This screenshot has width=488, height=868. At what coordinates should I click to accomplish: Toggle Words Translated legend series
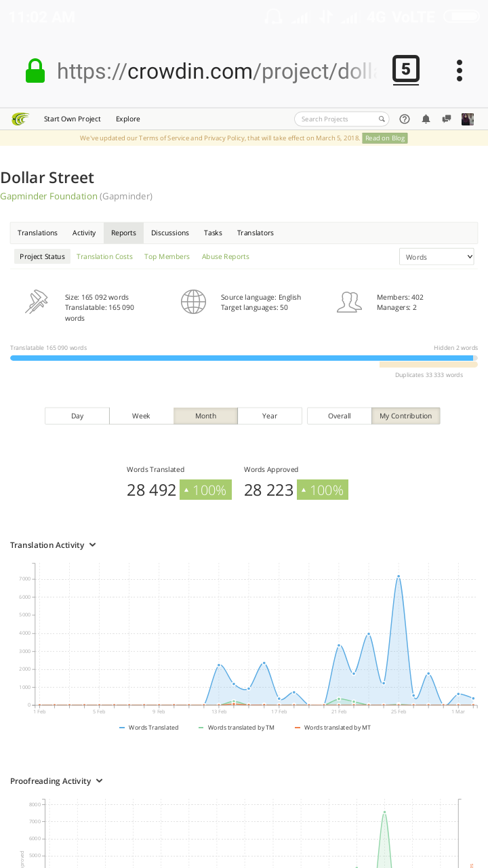(149, 728)
